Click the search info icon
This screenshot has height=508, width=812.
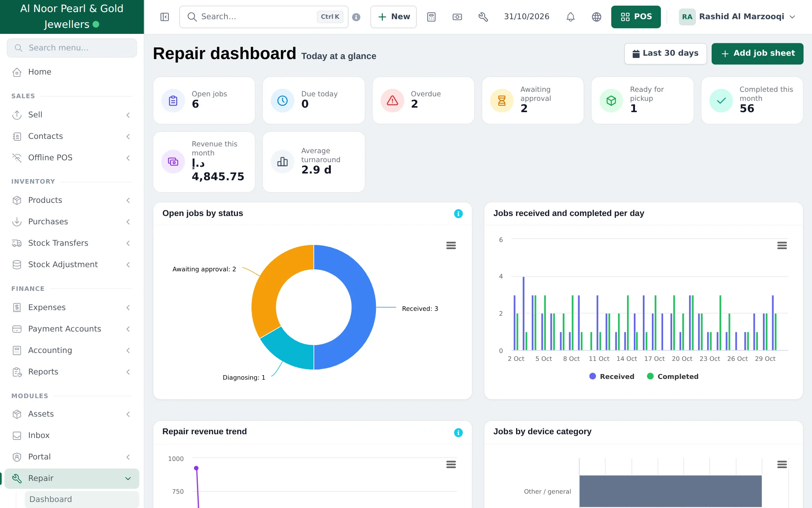356,17
